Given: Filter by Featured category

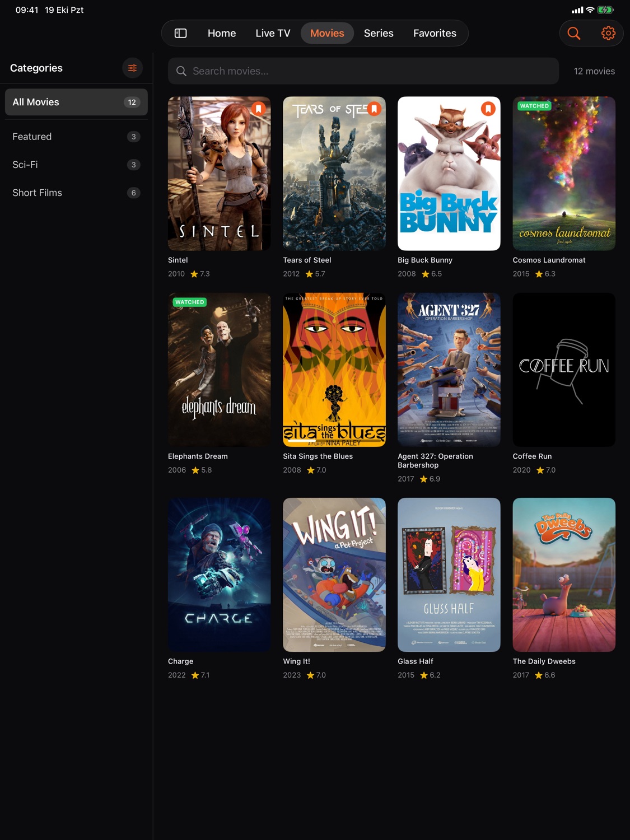Looking at the screenshot, I should tap(76, 137).
